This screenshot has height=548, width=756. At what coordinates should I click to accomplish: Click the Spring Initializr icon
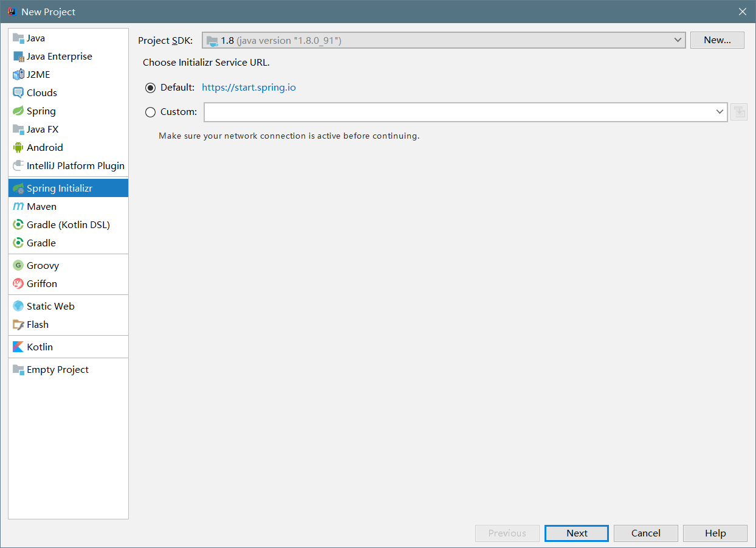pos(18,189)
